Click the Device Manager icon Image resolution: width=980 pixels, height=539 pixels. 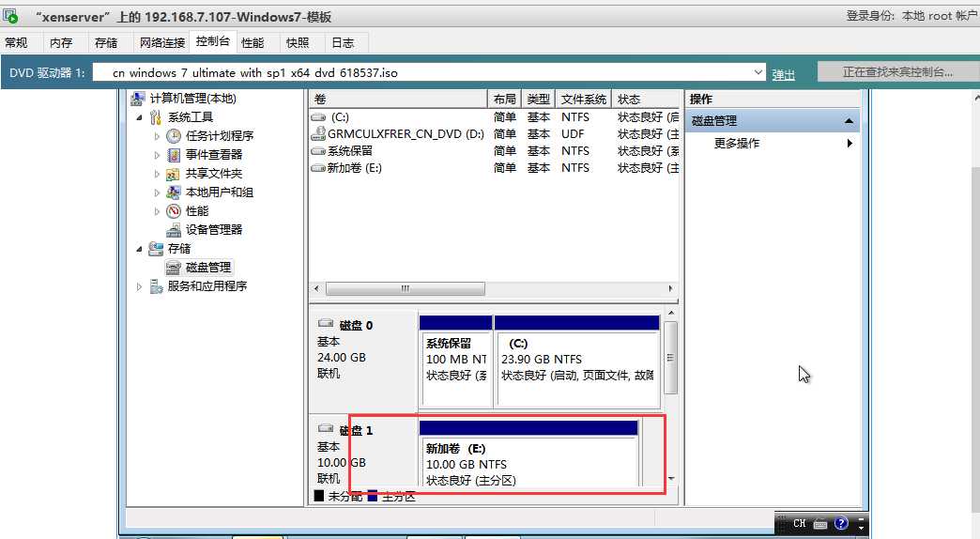174,230
